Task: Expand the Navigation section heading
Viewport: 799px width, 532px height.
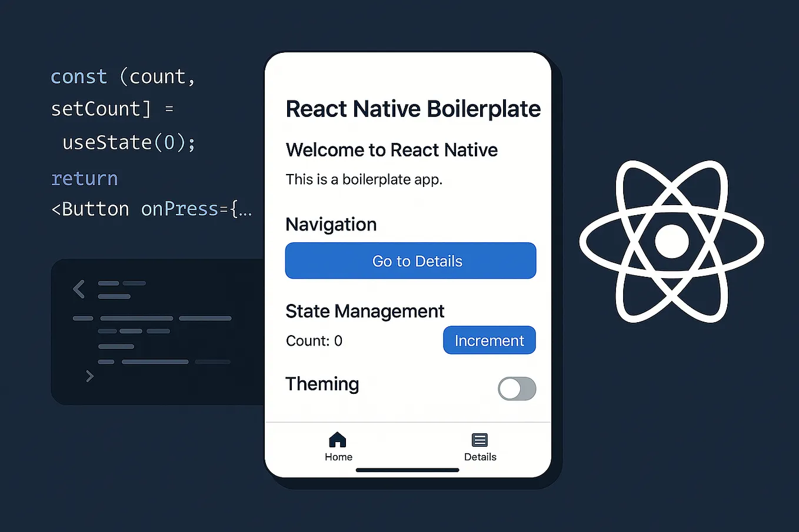Action: pos(331,224)
